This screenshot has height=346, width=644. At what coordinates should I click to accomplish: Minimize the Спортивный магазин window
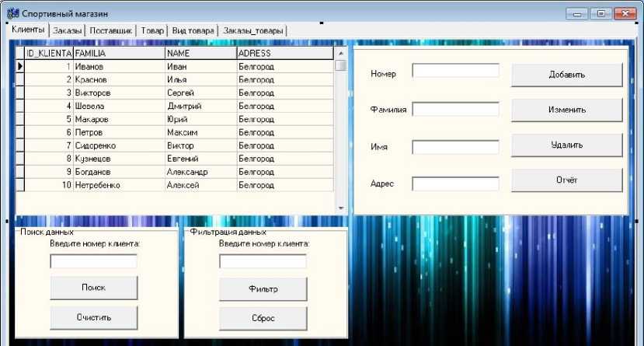tap(577, 14)
